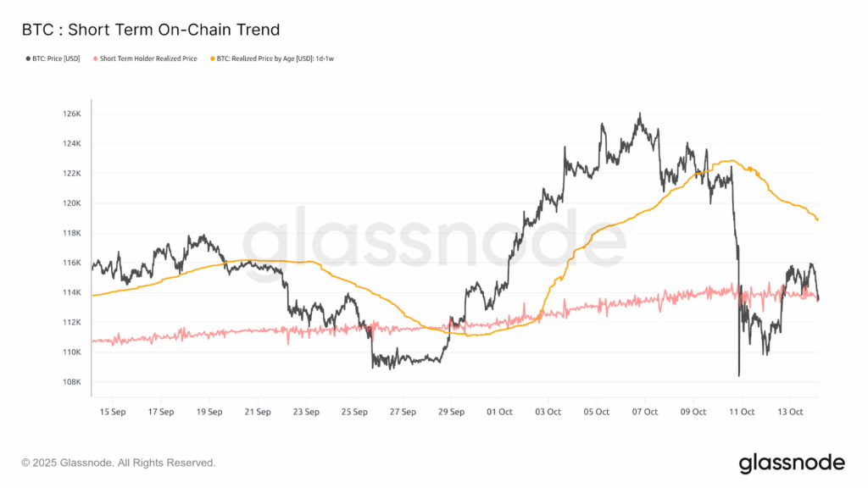
Task: Select the '15 Sep' x-axis date label
Action: click(112, 412)
